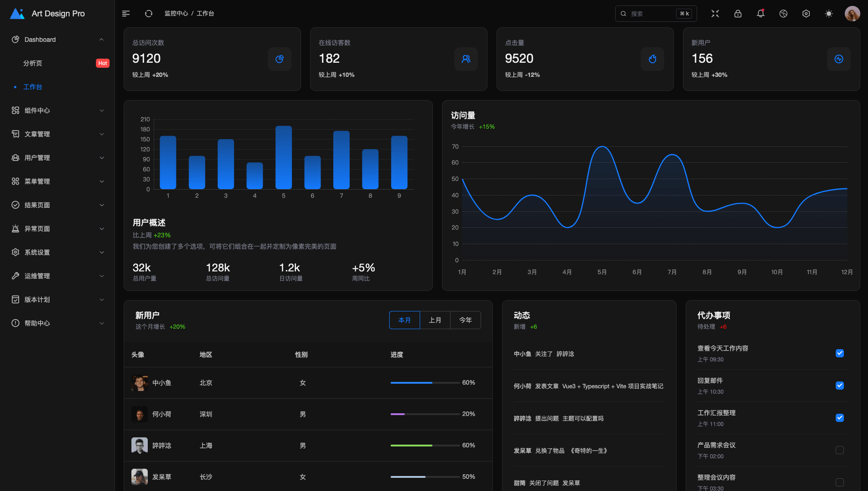Click the sidebar collapse menu icon
The image size is (868, 491).
(126, 14)
